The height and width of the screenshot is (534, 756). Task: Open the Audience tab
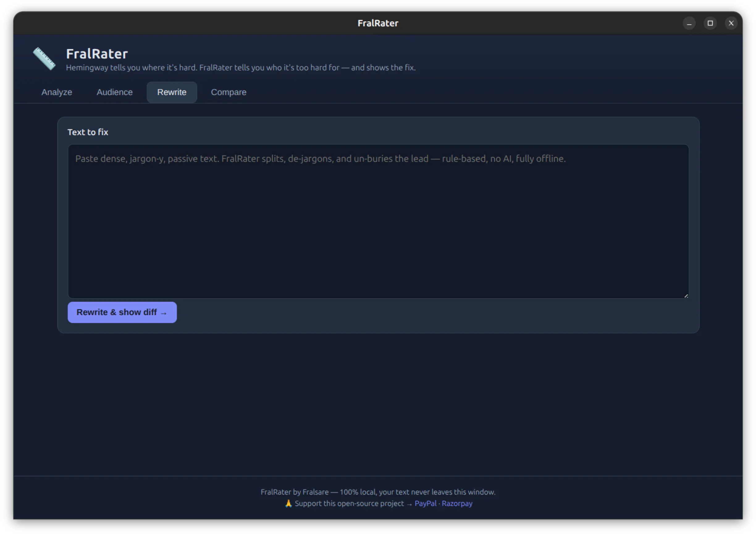pos(115,92)
